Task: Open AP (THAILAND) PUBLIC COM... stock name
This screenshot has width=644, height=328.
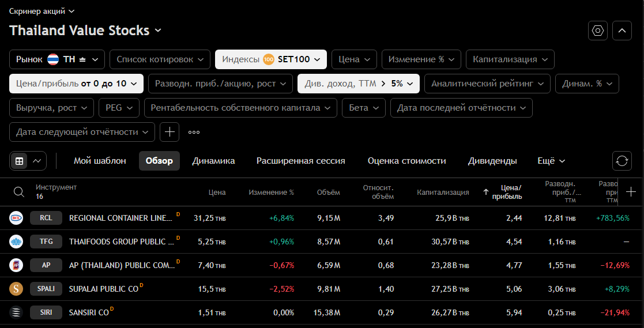Action: click(x=122, y=265)
